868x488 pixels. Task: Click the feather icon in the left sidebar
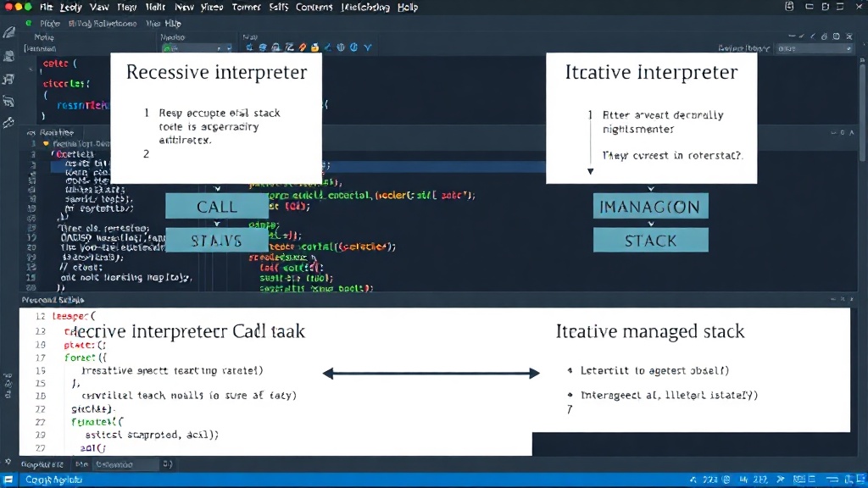8,33
